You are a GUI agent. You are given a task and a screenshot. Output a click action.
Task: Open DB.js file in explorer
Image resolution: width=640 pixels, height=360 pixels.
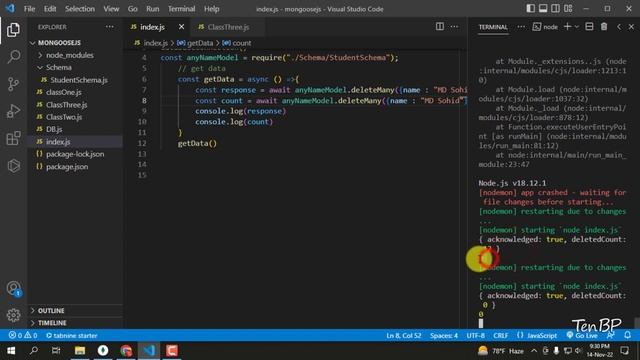54,129
